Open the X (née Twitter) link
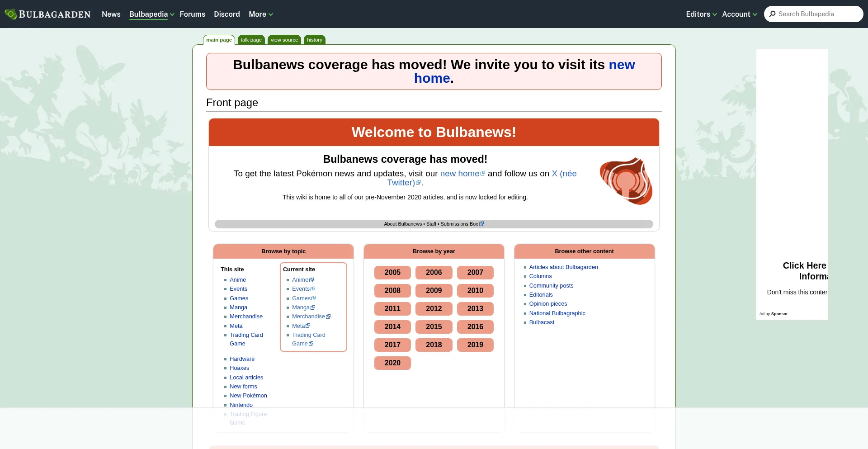 tap(482, 178)
